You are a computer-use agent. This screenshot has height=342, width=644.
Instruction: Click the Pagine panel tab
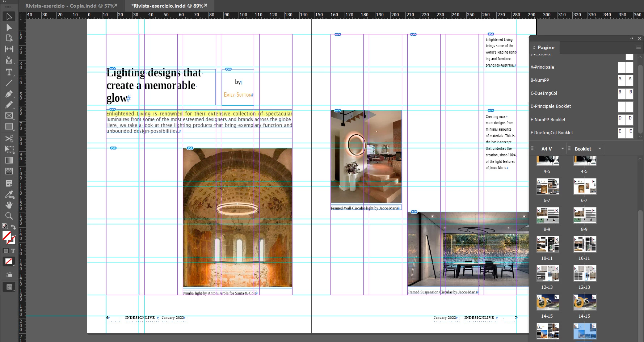[546, 47]
